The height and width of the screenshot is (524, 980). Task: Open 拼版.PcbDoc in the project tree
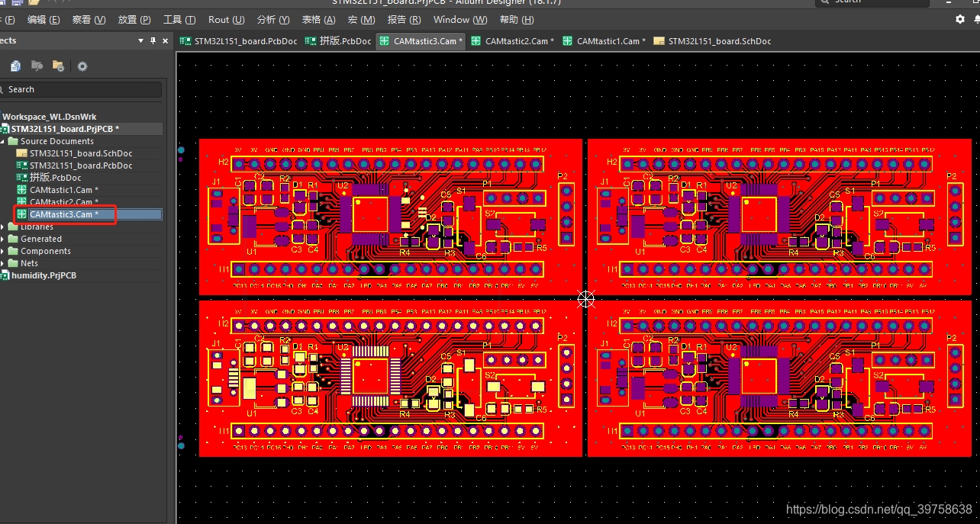pos(55,178)
